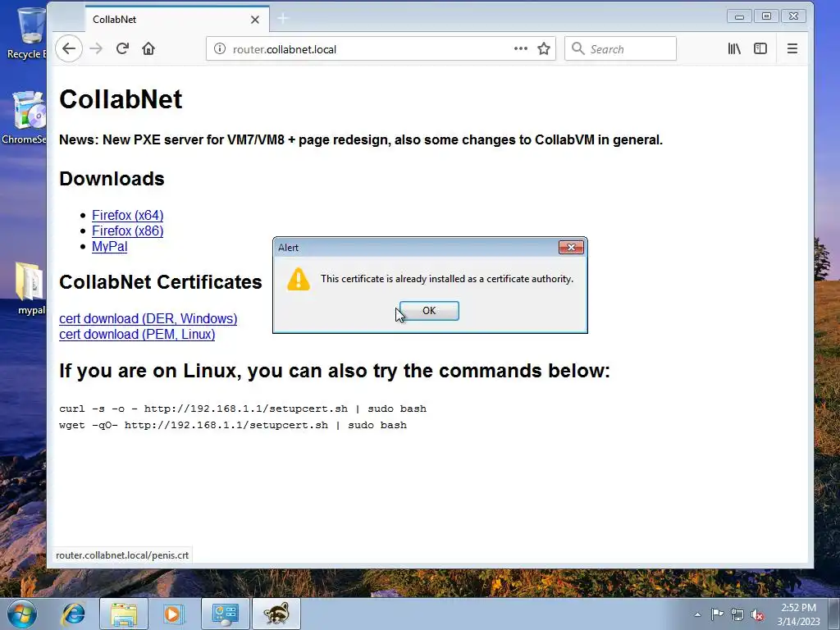
Task: Show site information icon in address bar
Action: tap(220, 48)
